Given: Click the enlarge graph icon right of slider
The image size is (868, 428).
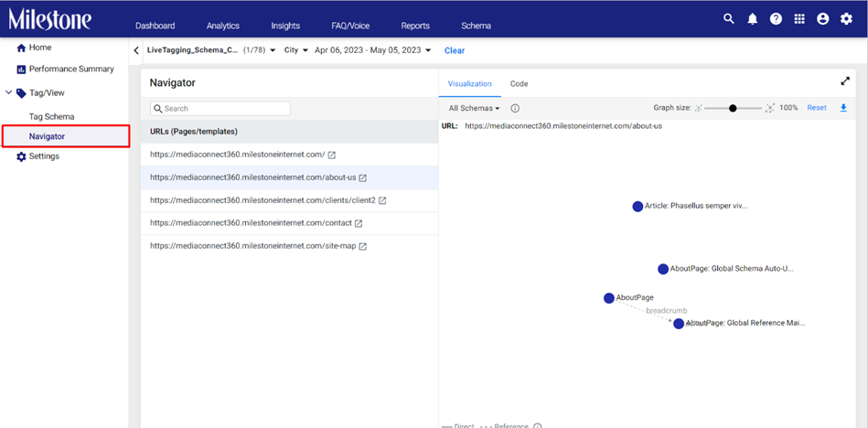Looking at the screenshot, I should click(x=769, y=109).
